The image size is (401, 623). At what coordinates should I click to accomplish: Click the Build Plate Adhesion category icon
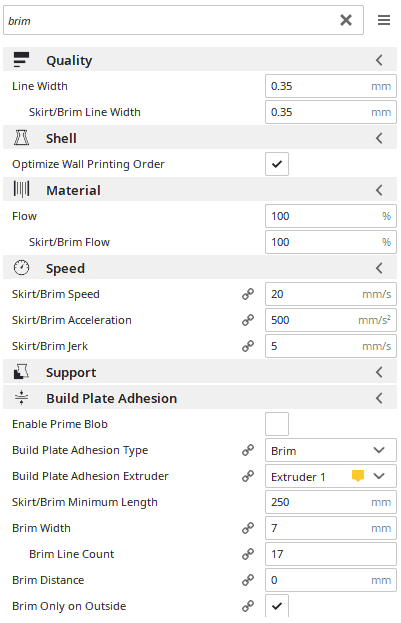(x=21, y=398)
